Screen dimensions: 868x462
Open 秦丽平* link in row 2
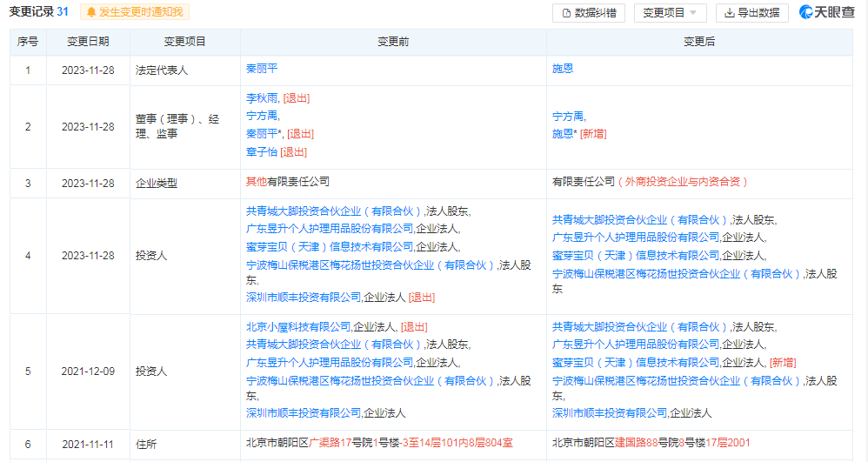pyautogui.click(x=264, y=133)
